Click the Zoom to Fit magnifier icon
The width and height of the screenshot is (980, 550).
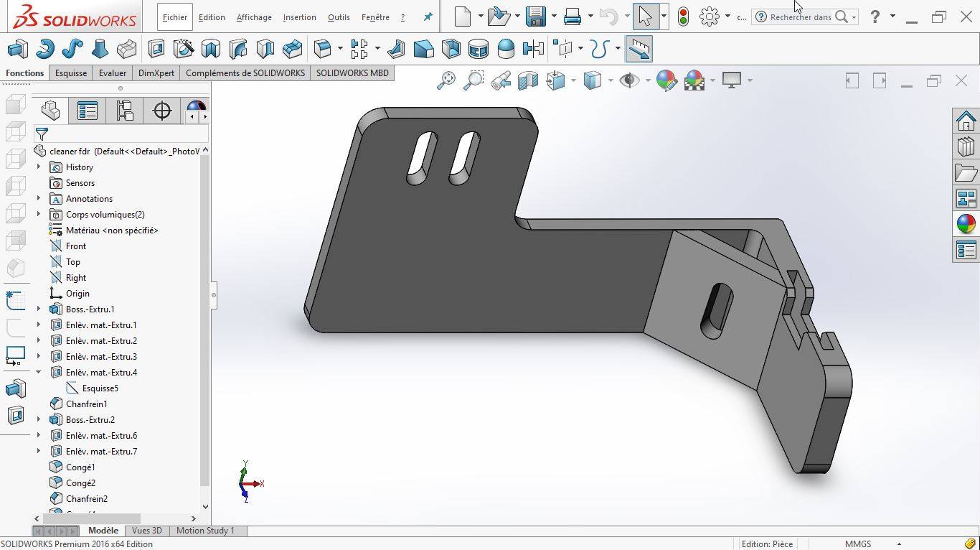click(x=446, y=80)
